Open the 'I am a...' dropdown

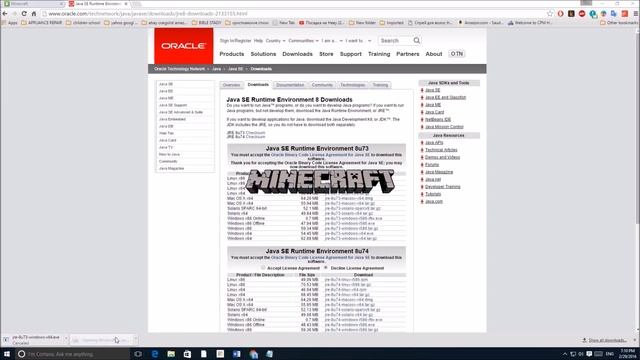(332, 41)
